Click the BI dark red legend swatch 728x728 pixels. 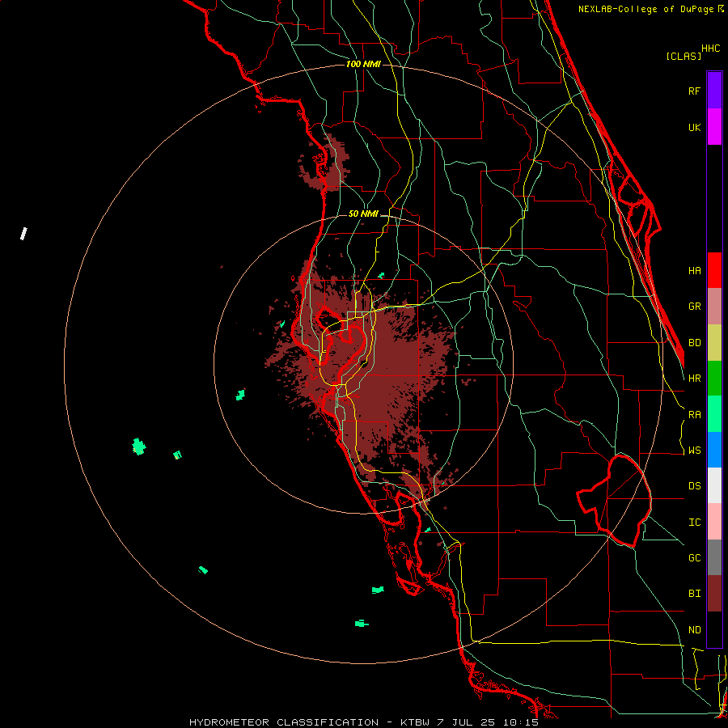pos(714,594)
